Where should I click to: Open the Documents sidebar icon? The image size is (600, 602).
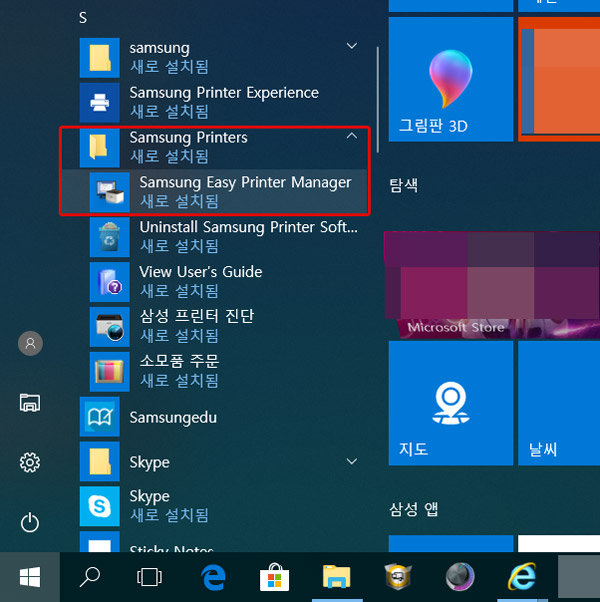point(30,403)
